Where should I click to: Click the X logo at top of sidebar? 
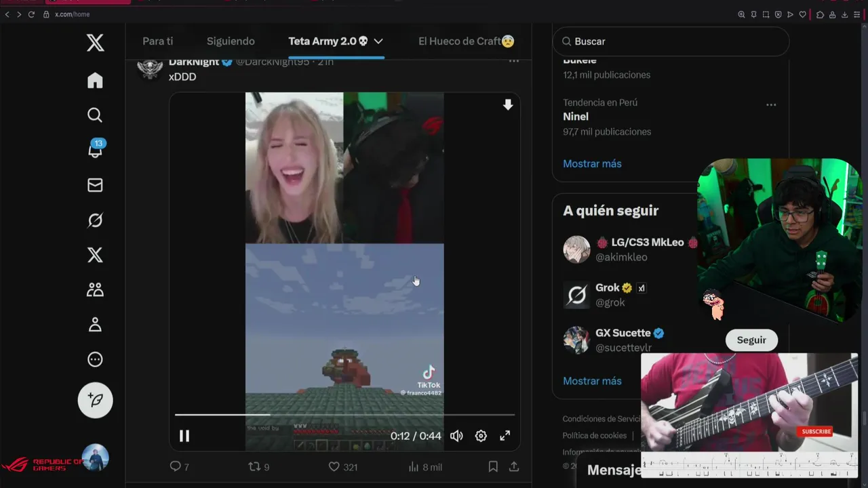click(95, 43)
